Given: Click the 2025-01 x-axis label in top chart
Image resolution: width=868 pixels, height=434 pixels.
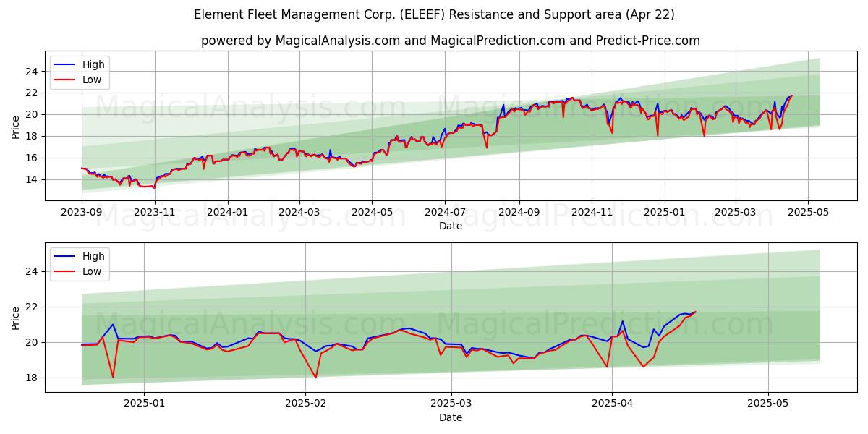Looking at the screenshot, I should (665, 213).
